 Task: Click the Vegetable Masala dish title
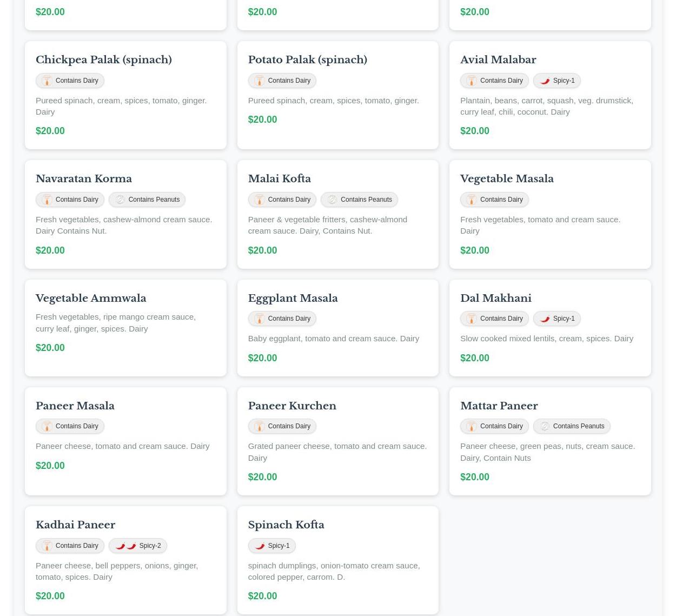tap(507, 178)
